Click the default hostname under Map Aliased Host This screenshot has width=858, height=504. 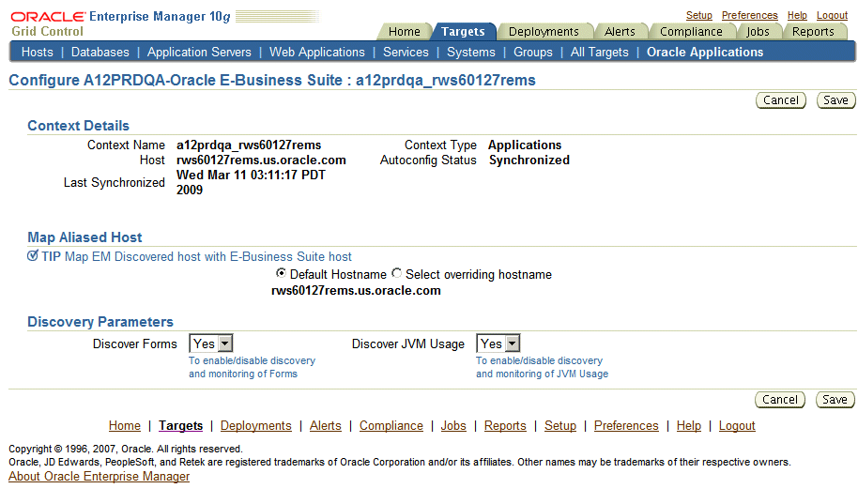tap(356, 291)
